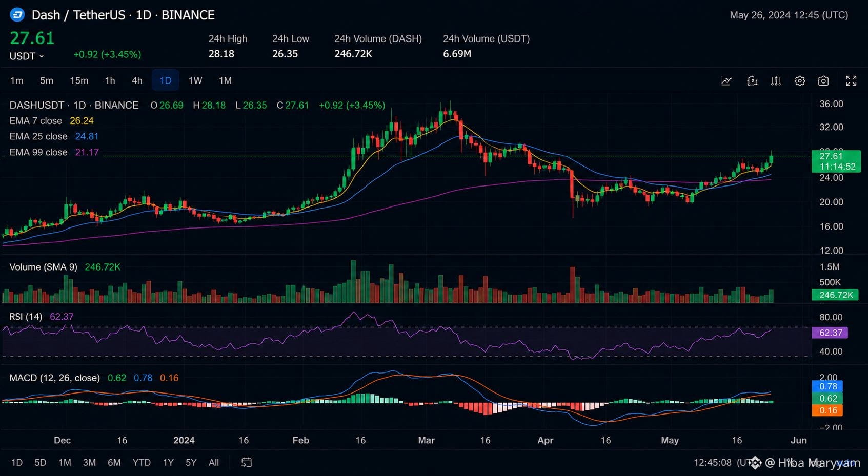The image size is (868, 476).
Task: Expand the USDT currency dropdown
Action: (27, 56)
